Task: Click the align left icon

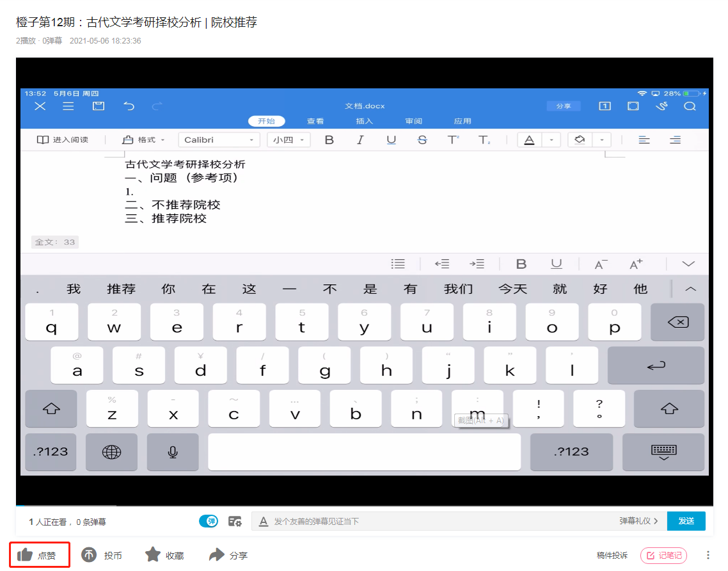Action: coord(644,140)
